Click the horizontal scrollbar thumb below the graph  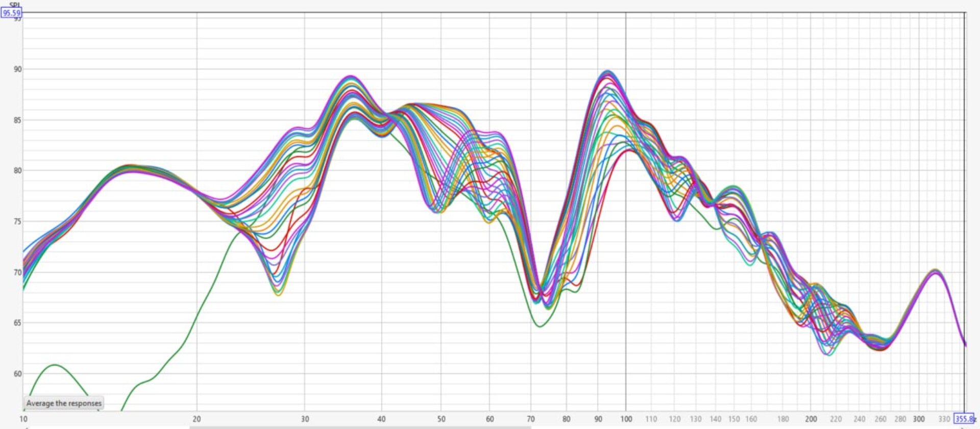point(360,427)
